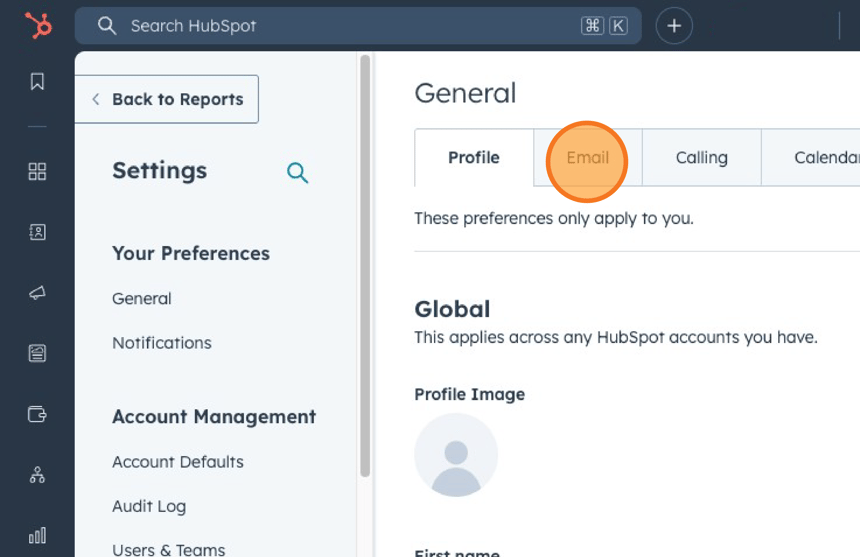This screenshot has width=860, height=557.
Task: Focus the Search HubSpot field
Action: click(358, 26)
